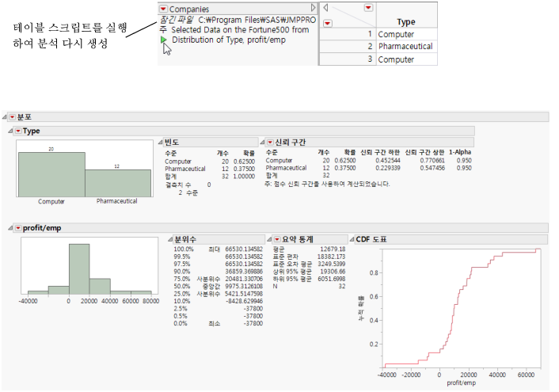This screenshot has width=559, height=392.
Task: Open the 분포 report red triangle menu
Action: pos(12,117)
